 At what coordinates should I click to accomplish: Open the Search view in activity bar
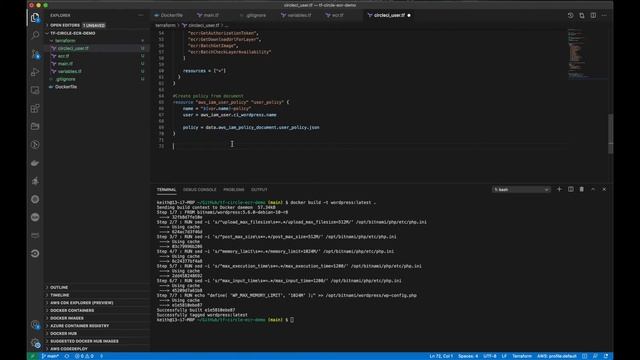coord(35,36)
